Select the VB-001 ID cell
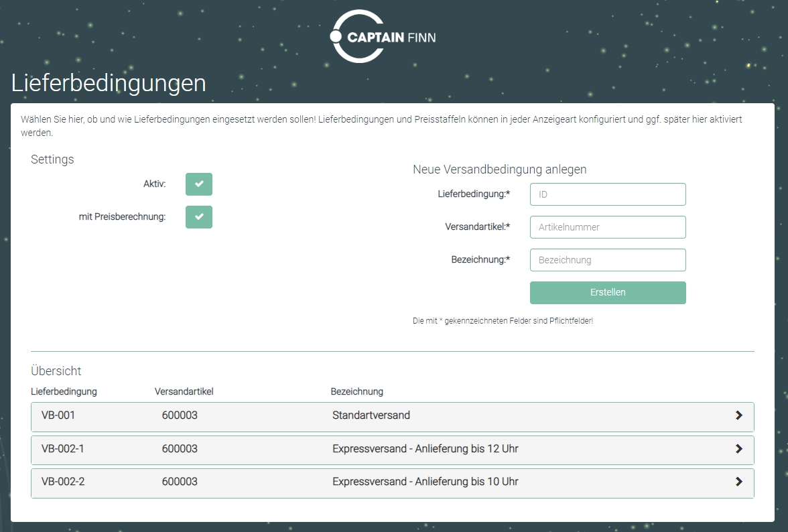Image resolution: width=788 pixels, height=532 pixels. [58, 415]
